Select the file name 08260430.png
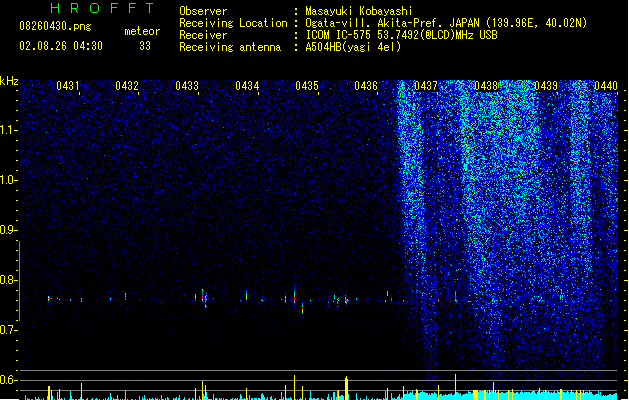 pyautogui.click(x=55, y=26)
